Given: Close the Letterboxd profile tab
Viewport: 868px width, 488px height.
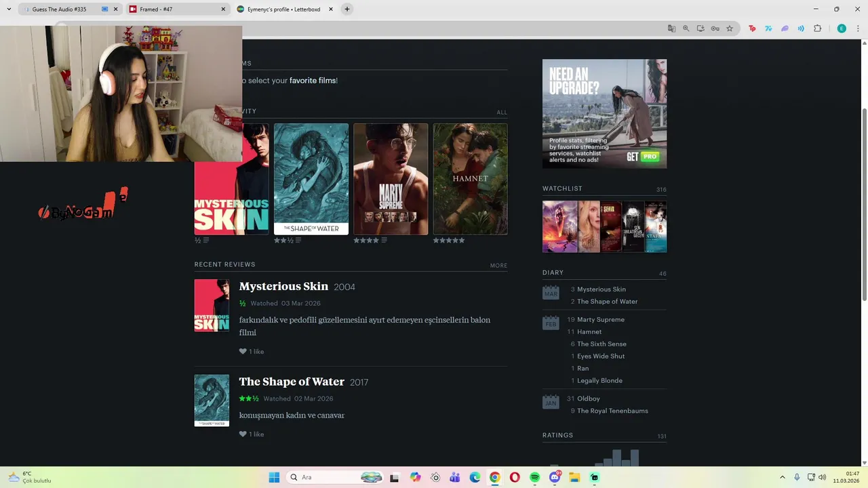Looking at the screenshot, I should point(331,9).
